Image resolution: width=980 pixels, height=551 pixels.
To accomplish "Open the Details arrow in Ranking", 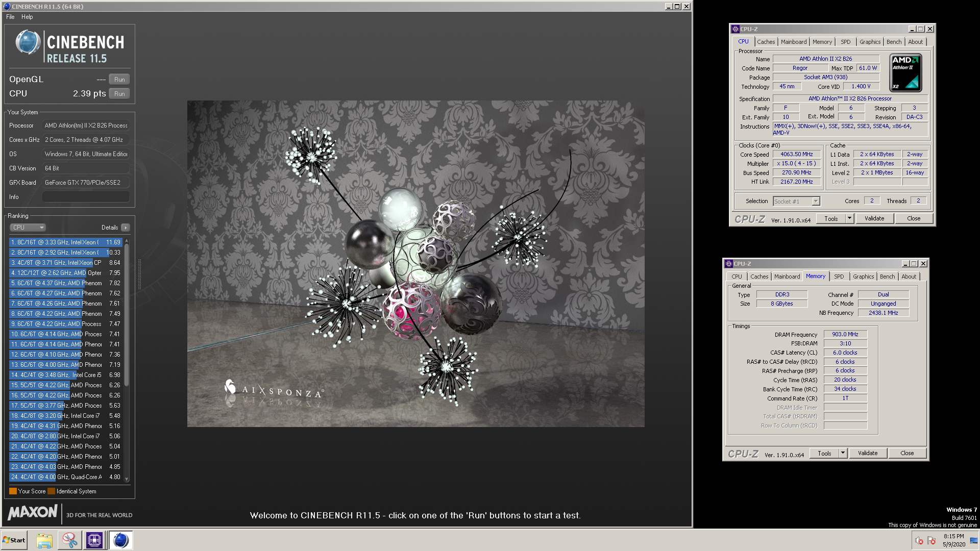I will (126, 228).
